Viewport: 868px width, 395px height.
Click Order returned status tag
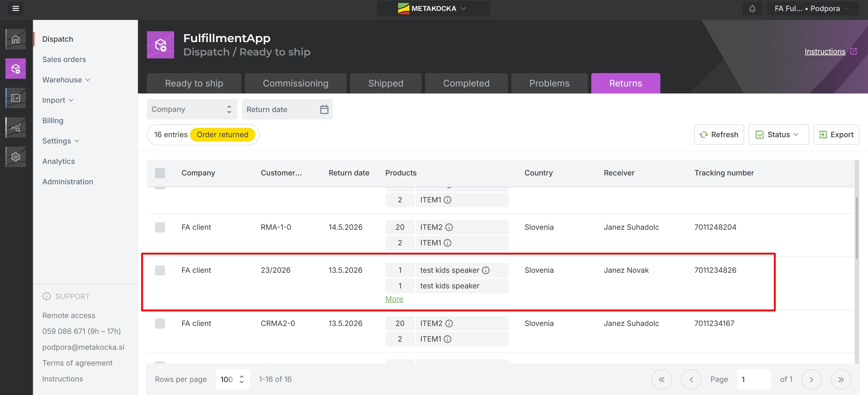click(x=222, y=135)
